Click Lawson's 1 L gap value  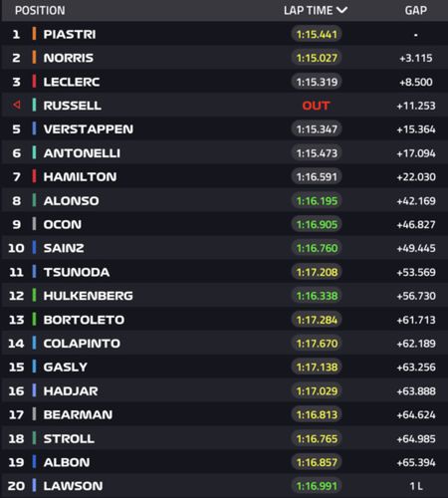[x=416, y=486]
